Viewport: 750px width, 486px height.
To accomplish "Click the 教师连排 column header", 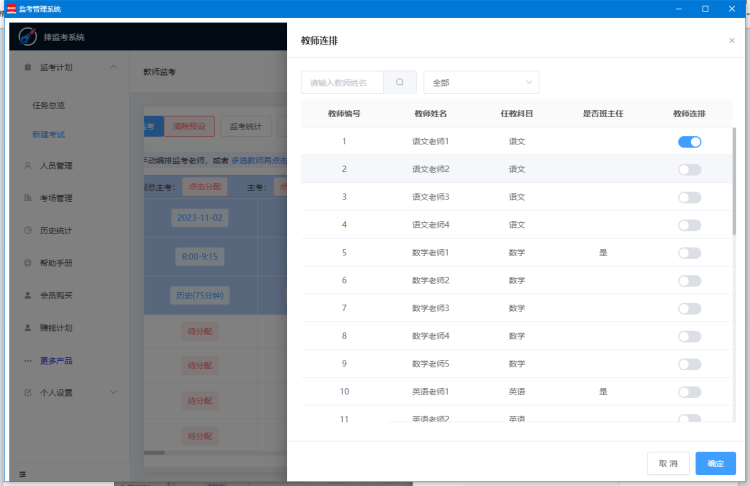I will pyautogui.click(x=689, y=113).
